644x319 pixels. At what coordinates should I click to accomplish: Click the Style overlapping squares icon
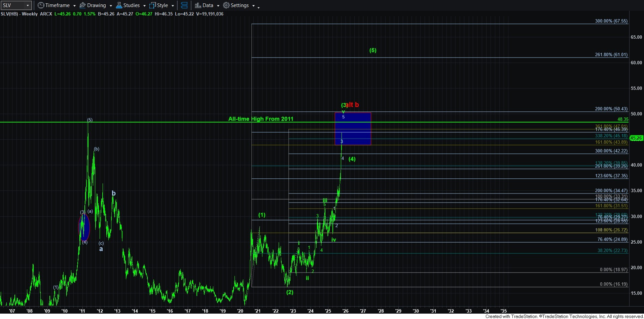pos(152,5)
